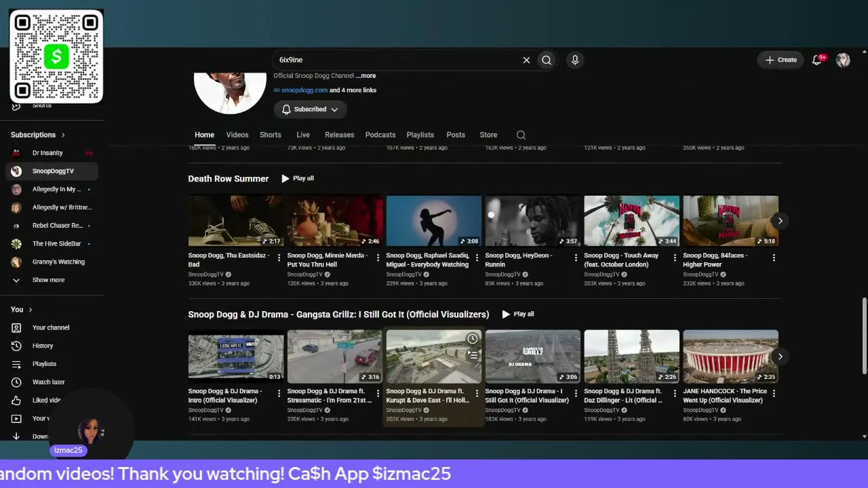This screenshot has height=488, width=868.
Task: Open the account avatar menu
Action: pyautogui.click(x=843, y=60)
